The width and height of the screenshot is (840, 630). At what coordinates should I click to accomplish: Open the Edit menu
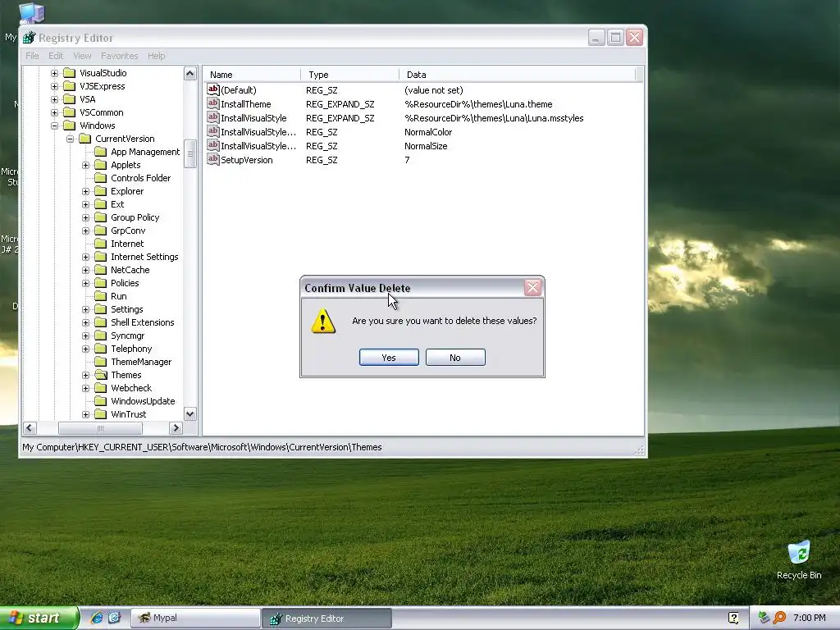[x=56, y=56]
